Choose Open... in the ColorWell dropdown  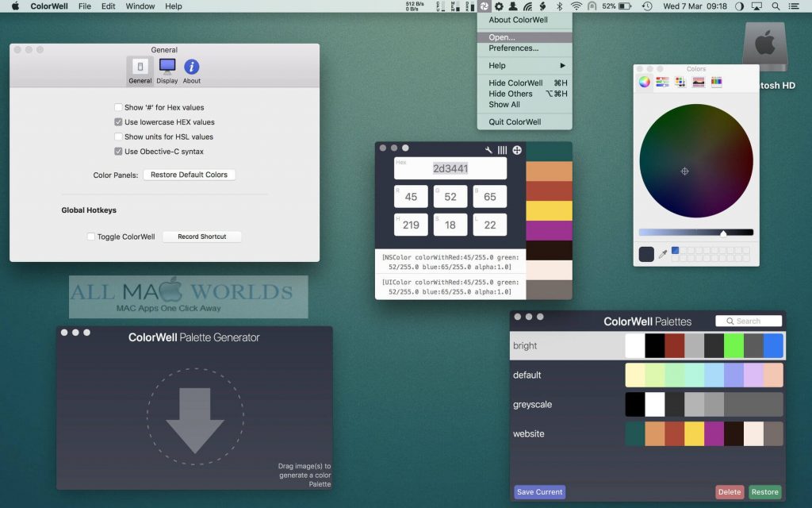(x=525, y=37)
